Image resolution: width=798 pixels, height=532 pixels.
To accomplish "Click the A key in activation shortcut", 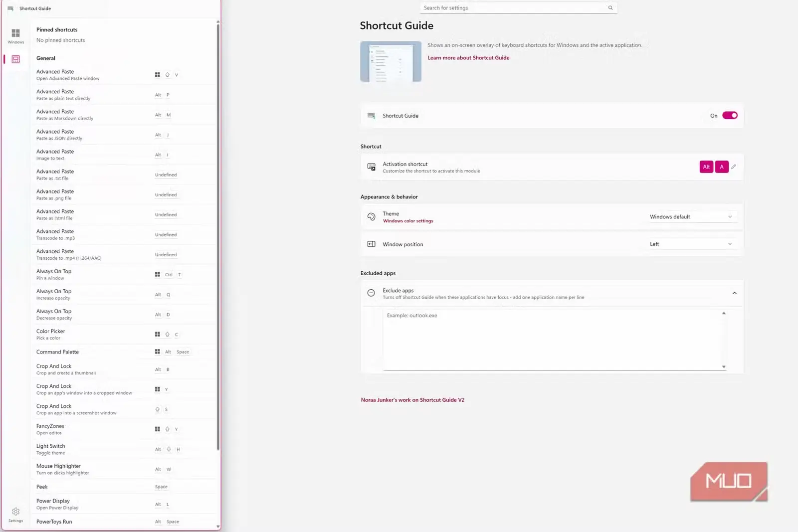I will click(721, 167).
